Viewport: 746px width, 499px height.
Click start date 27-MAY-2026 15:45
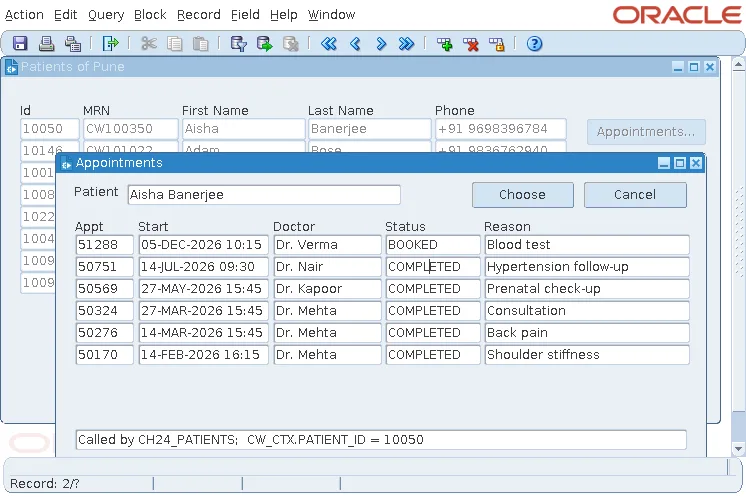point(203,288)
